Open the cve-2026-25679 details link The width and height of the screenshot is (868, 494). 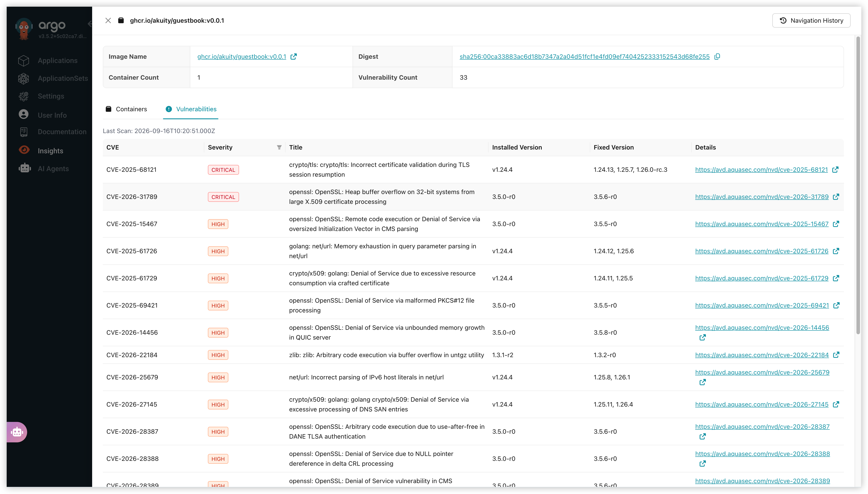(762, 373)
